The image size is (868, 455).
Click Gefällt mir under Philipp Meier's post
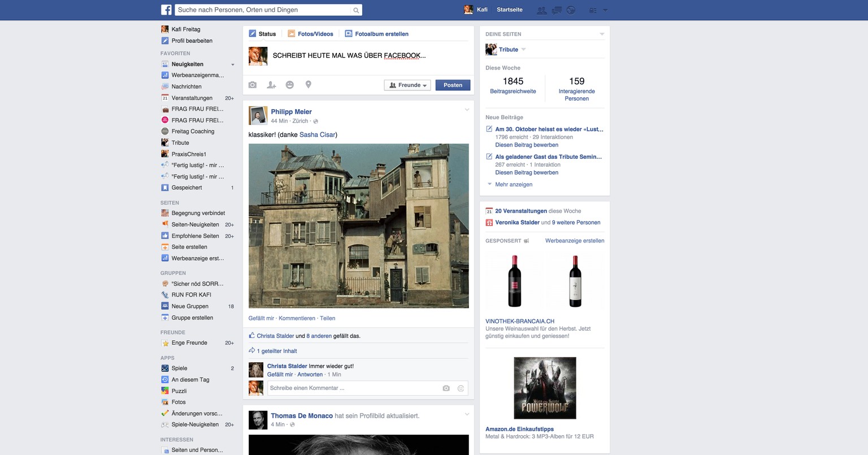click(261, 318)
